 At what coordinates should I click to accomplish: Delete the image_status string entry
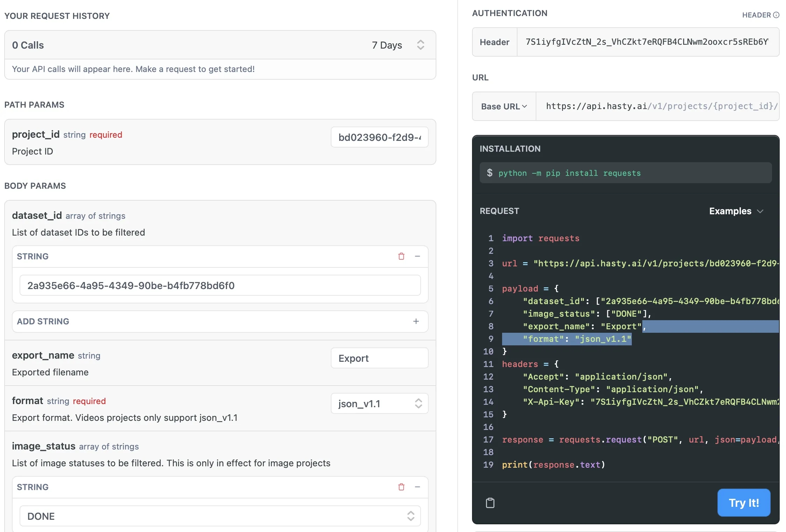click(401, 487)
